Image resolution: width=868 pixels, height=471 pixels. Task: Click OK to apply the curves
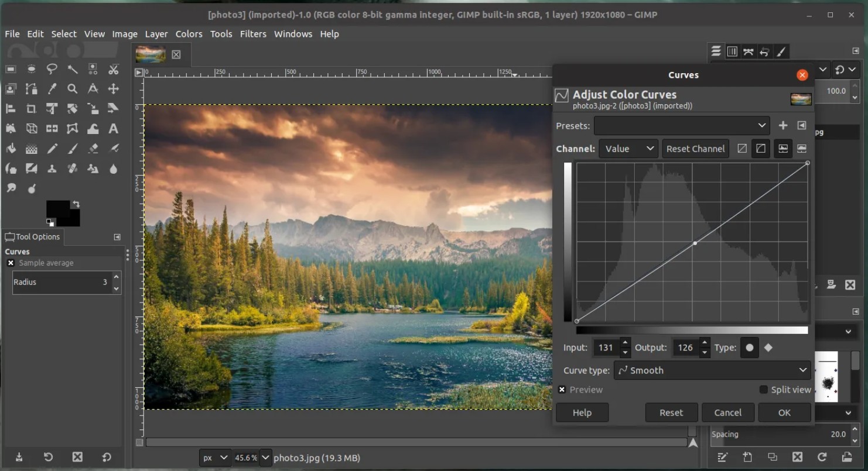pos(784,412)
